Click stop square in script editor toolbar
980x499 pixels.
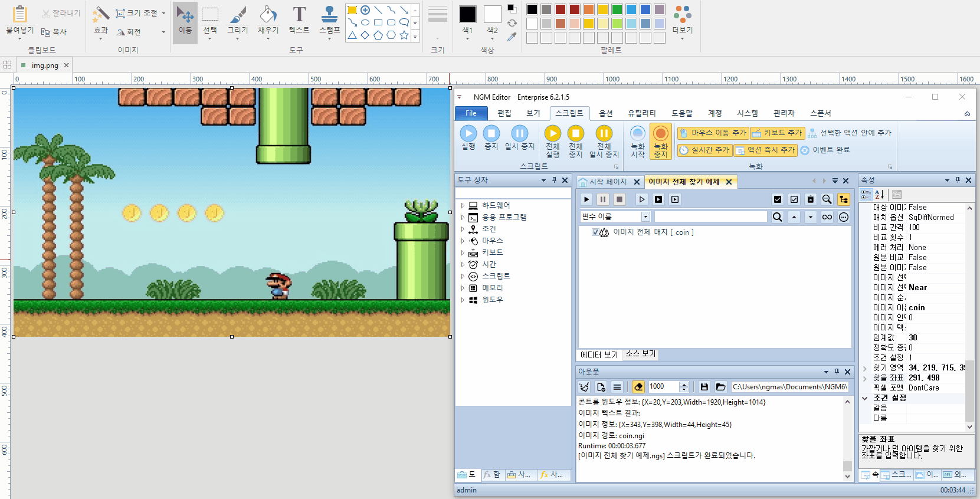pyautogui.click(x=620, y=199)
